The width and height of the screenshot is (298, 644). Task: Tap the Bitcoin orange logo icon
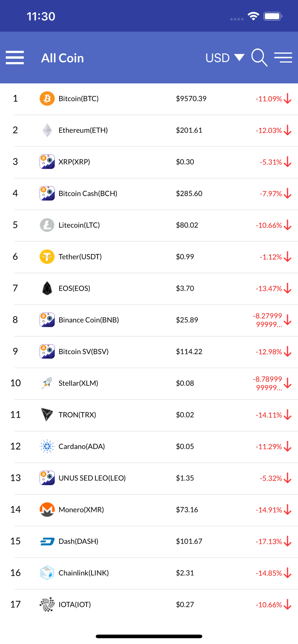point(47,99)
